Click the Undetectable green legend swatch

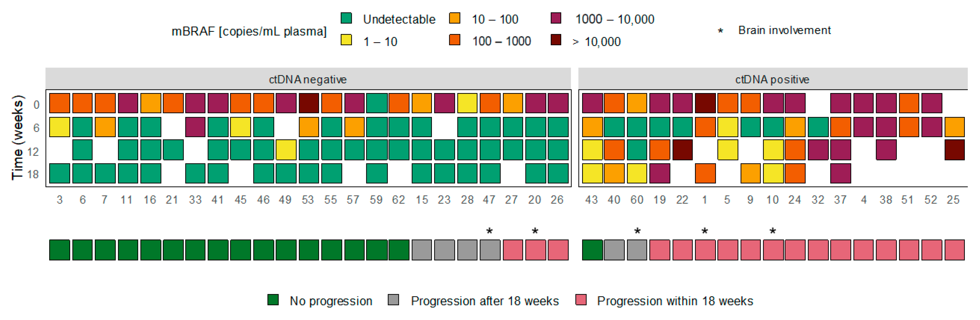point(346,18)
